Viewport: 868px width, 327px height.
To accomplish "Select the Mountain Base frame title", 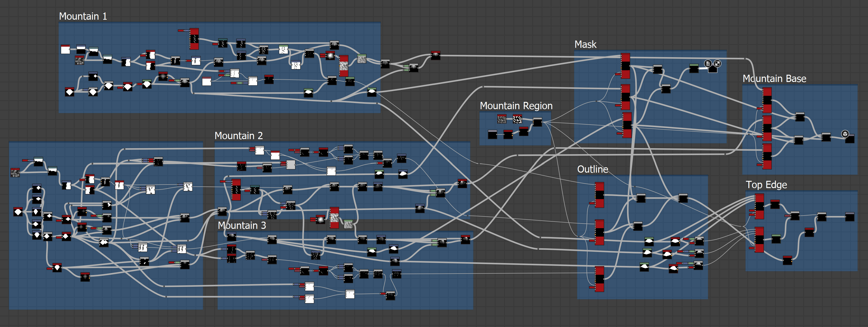I will pyautogui.click(x=774, y=78).
